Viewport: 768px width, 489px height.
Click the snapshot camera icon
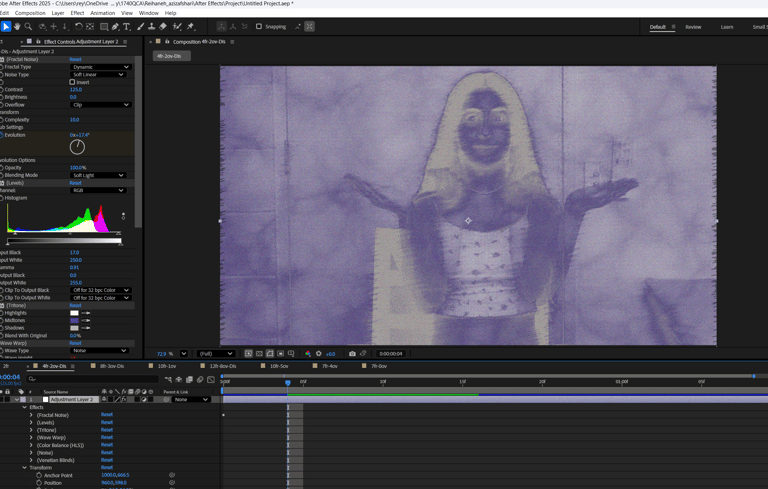352,353
